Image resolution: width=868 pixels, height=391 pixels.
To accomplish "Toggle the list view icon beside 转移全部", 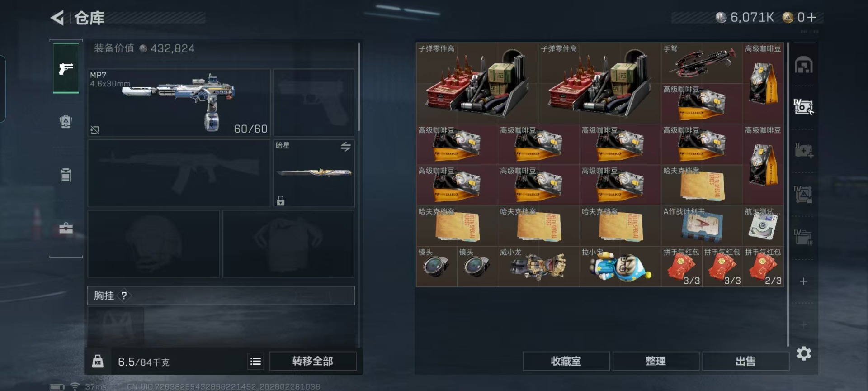I will point(255,361).
